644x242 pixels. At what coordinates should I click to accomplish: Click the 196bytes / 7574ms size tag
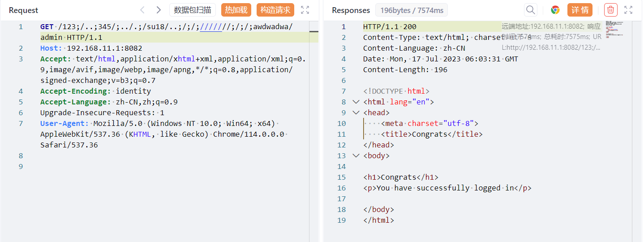(x=411, y=10)
